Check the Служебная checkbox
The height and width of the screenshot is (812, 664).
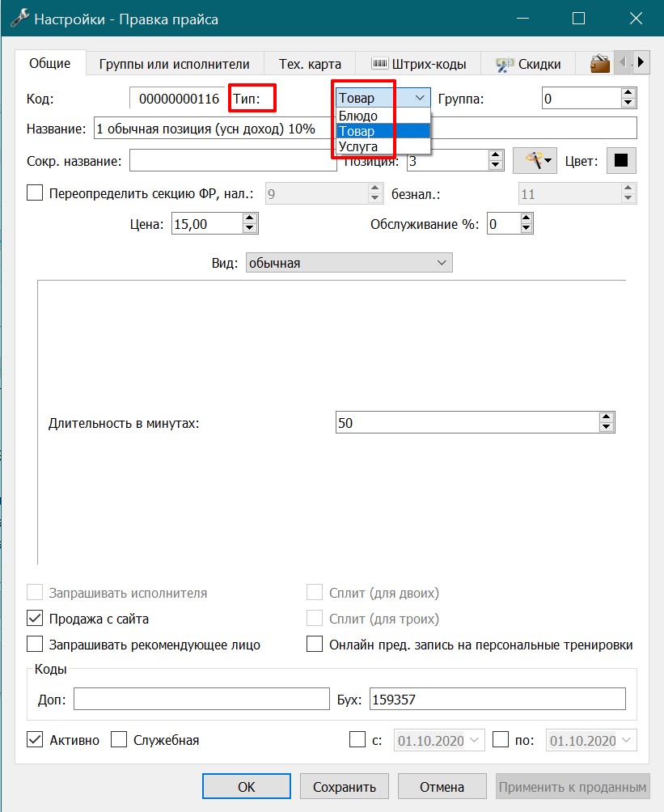tap(119, 739)
